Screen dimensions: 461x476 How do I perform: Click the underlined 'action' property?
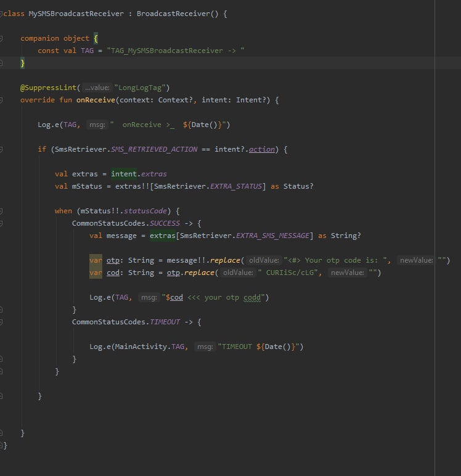[261, 149]
